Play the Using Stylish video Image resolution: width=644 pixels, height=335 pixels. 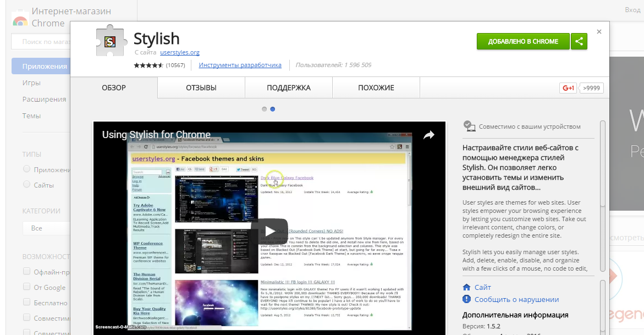269,230
